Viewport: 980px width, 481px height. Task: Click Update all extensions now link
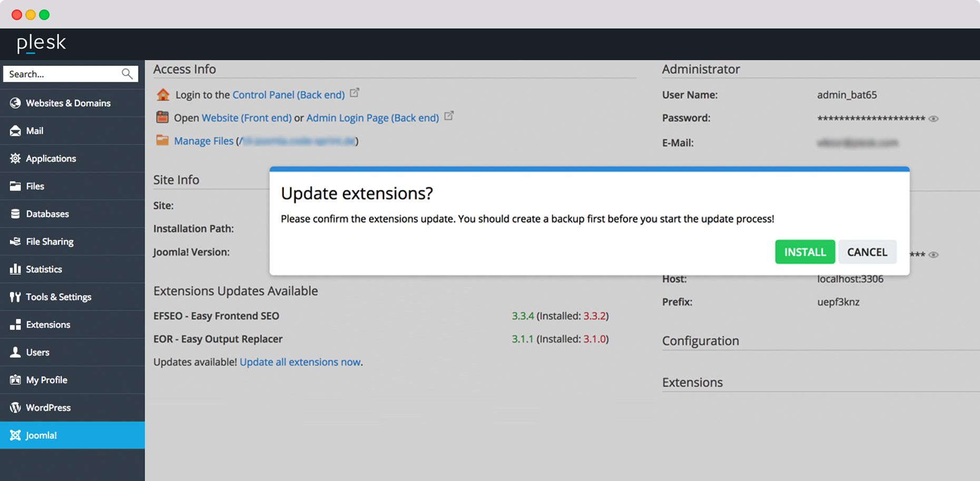[300, 362]
